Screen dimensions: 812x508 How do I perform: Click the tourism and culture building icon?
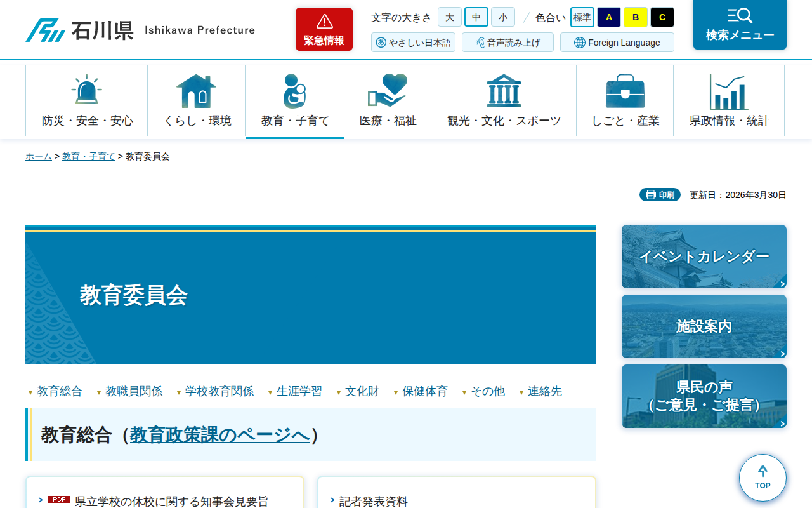click(x=504, y=91)
